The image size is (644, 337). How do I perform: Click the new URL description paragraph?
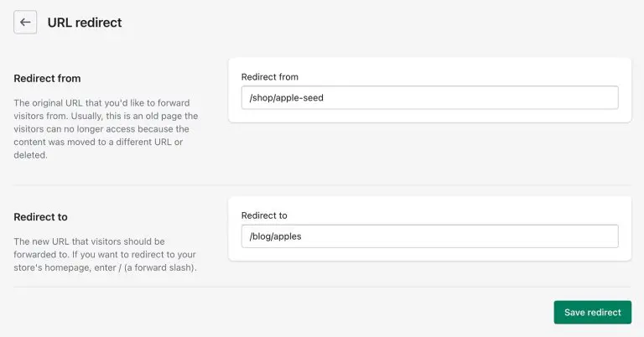105,255
